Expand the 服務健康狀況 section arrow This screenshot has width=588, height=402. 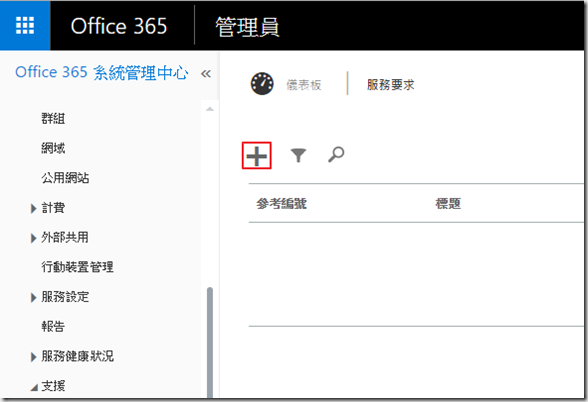click(34, 357)
